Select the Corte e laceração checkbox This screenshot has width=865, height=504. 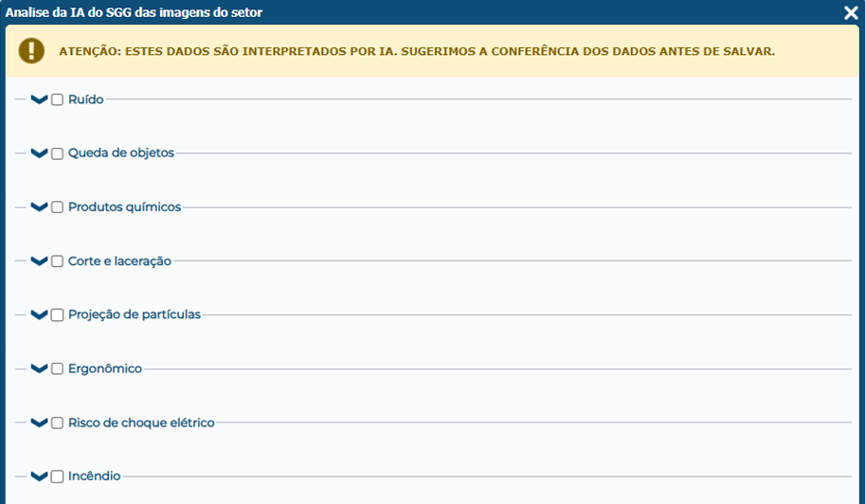58,261
